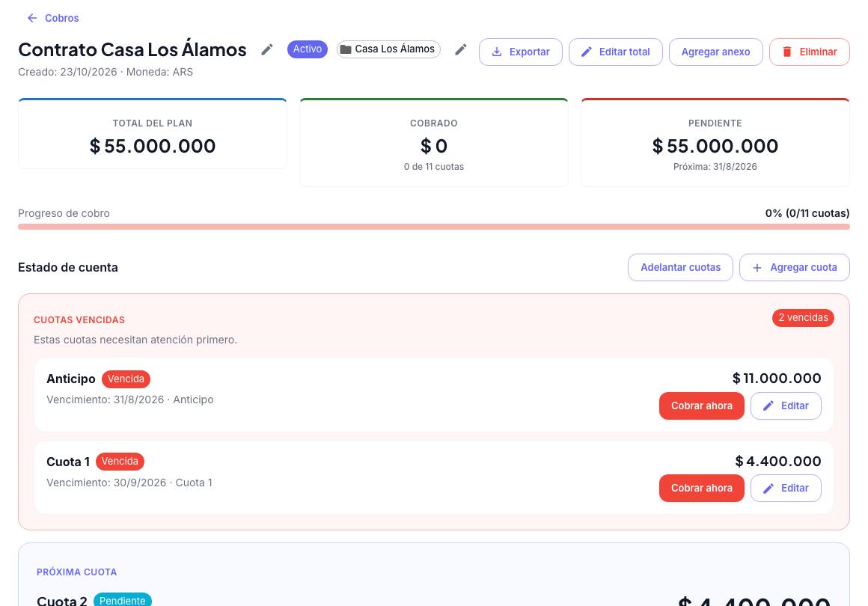Select the Pendiente summary card
The image size is (868, 606).
click(715, 142)
